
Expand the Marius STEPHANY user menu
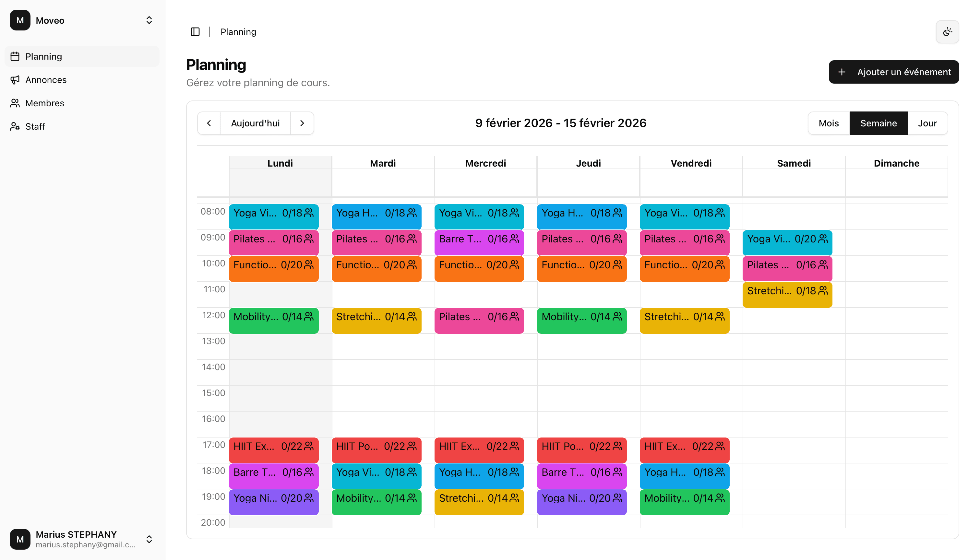coord(149,539)
